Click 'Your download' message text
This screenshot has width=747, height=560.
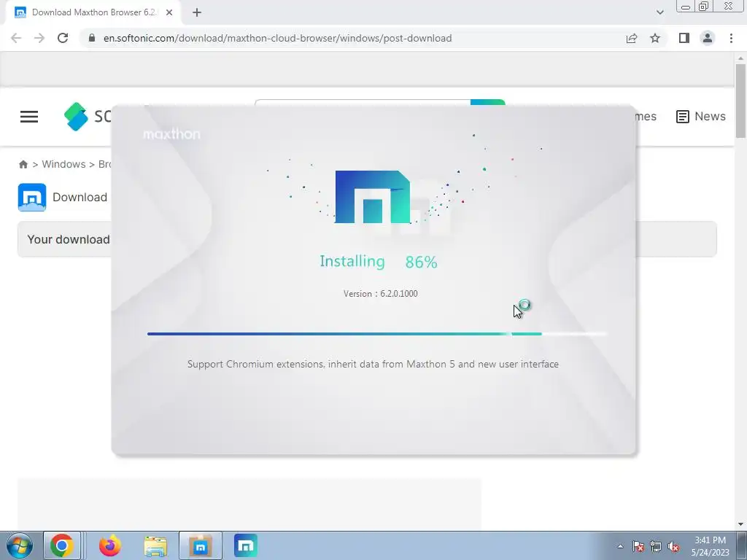(x=69, y=239)
